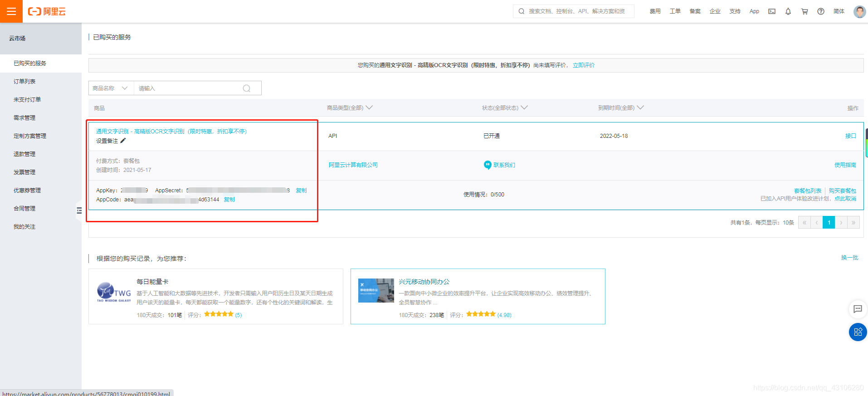Select 我的关注 in the sidebar
This screenshot has height=396, width=868.
[x=41, y=227]
